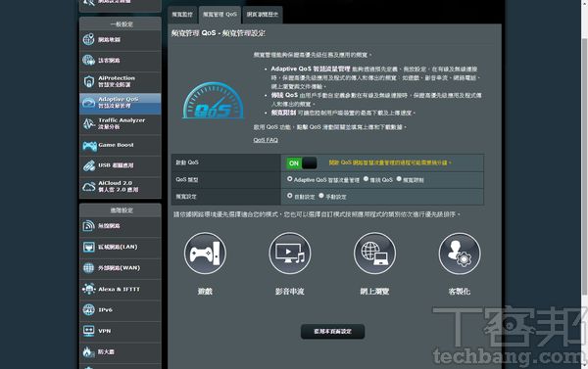Choose the 客製化 customize mode icon
Image resolution: width=588 pixels, height=369 pixels.
pos(460,254)
